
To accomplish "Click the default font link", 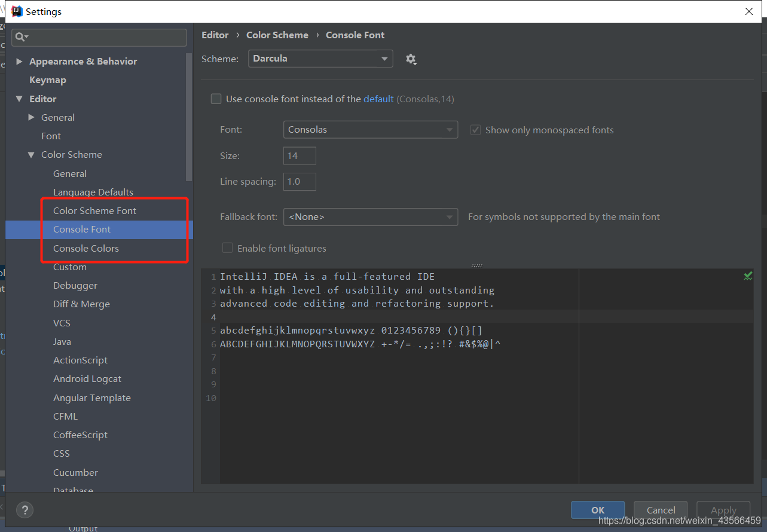I will (378, 99).
